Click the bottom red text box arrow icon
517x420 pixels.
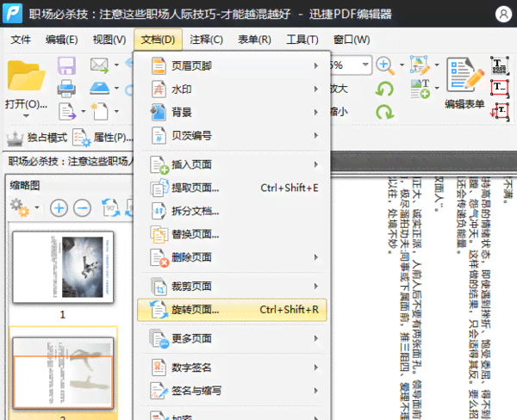[x=500, y=111]
